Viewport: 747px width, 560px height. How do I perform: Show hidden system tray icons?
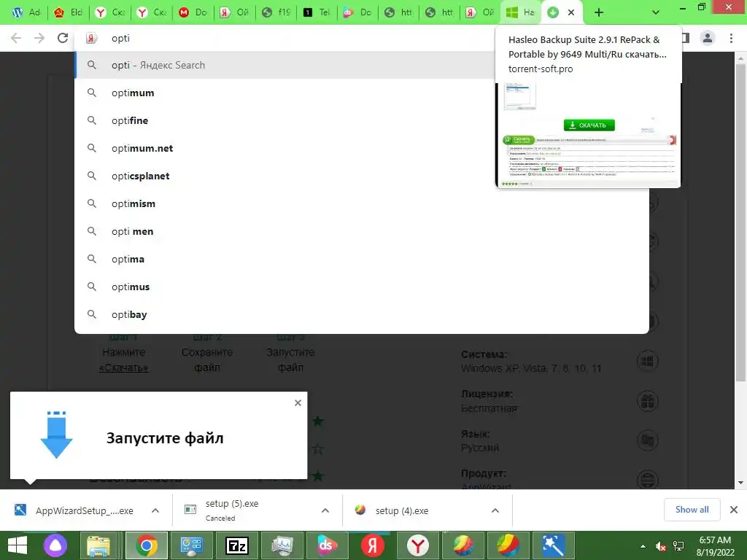(x=643, y=545)
